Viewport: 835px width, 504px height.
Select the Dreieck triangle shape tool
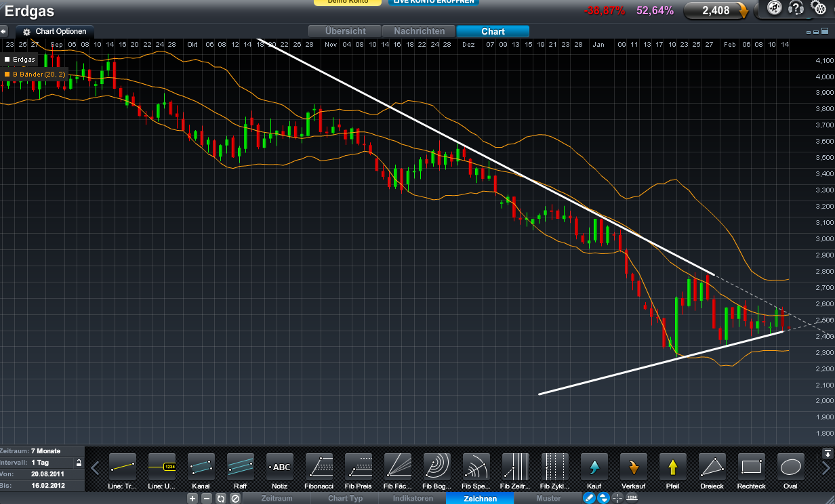tap(712, 471)
